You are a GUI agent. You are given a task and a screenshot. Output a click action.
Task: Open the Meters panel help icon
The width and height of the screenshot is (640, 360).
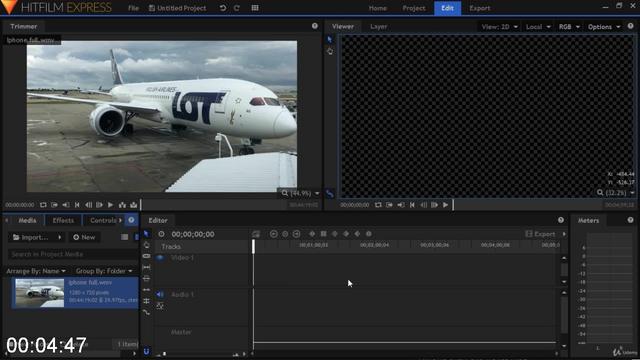(631, 220)
